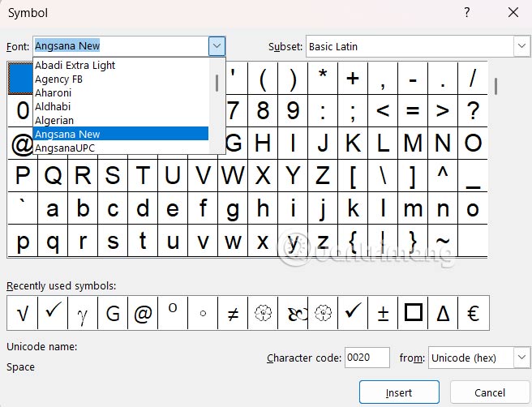Select Abadi Extra Light font

click(x=121, y=65)
